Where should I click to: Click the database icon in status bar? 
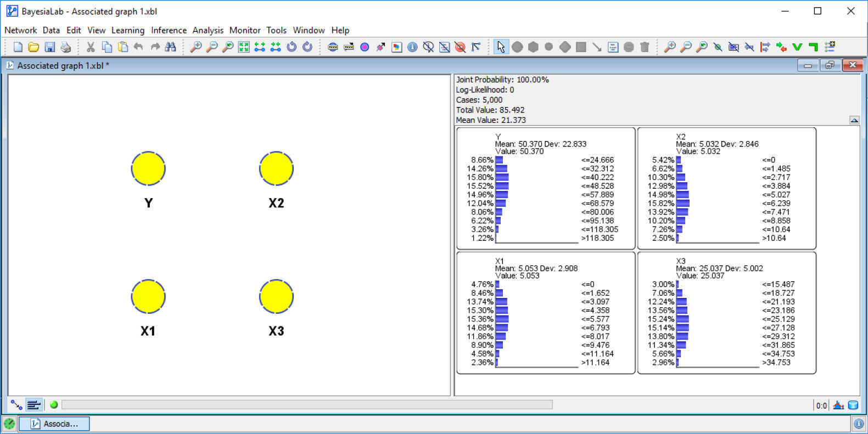pos(853,405)
